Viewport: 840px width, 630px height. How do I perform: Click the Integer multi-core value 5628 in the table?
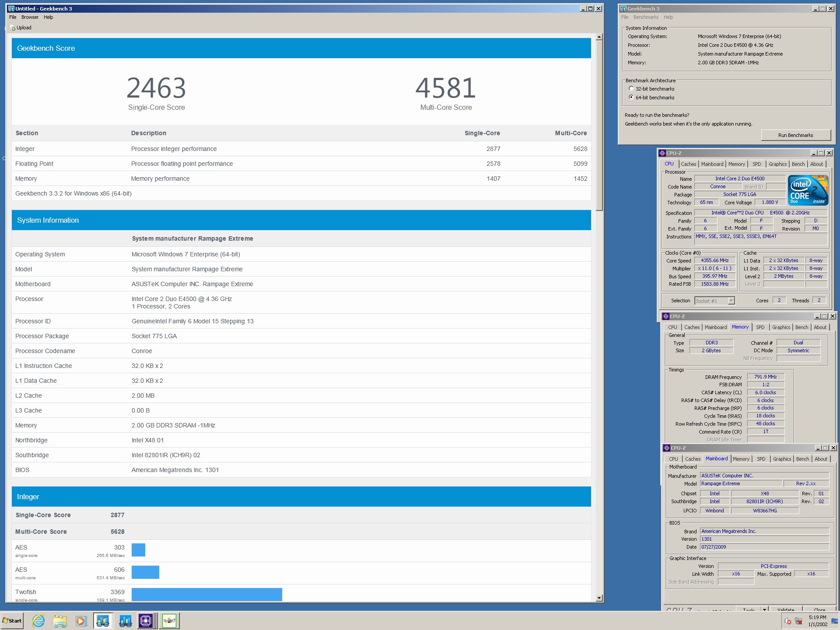click(x=580, y=149)
